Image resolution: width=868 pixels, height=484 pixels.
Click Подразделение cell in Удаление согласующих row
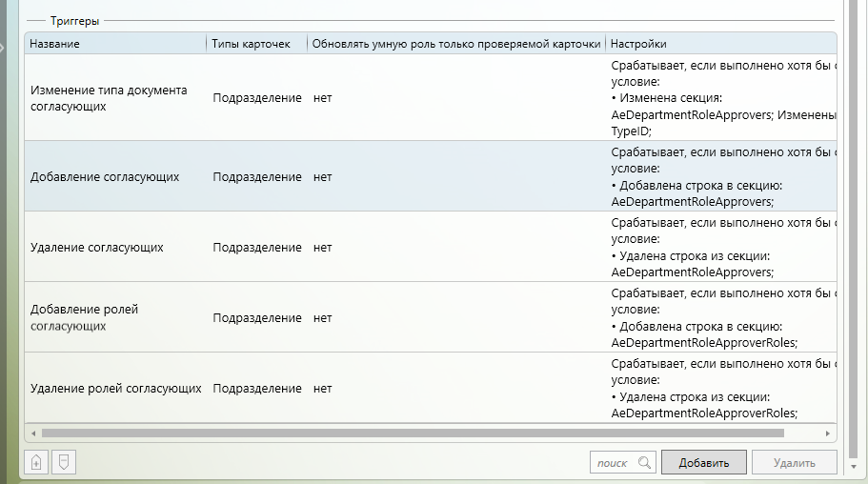click(257, 247)
